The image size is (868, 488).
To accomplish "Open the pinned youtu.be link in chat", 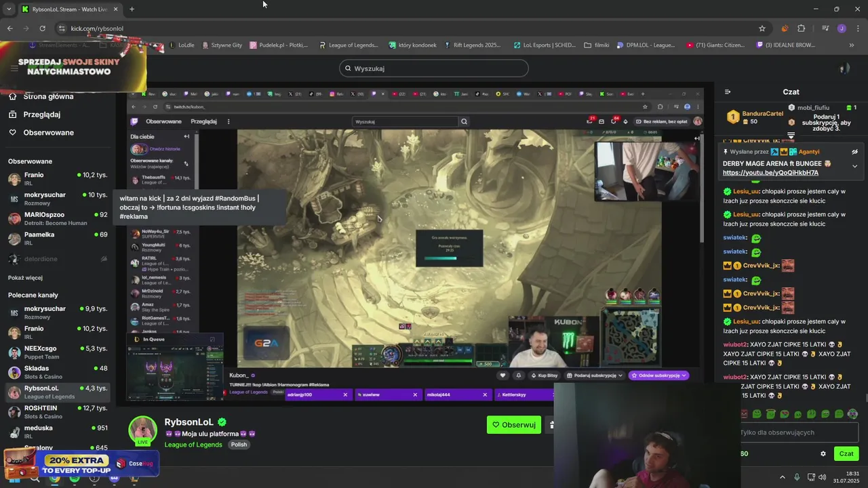I will [770, 173].
